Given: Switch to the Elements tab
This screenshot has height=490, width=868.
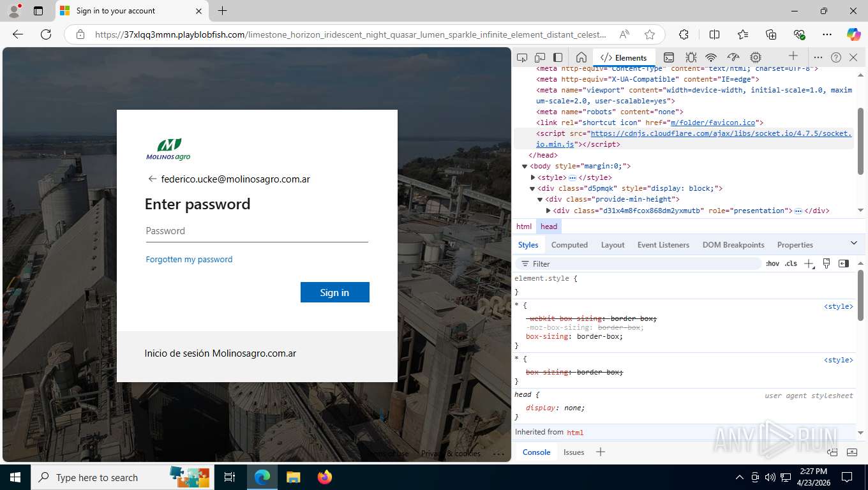Looking at the screenshot, I should (x=624, y=57).
